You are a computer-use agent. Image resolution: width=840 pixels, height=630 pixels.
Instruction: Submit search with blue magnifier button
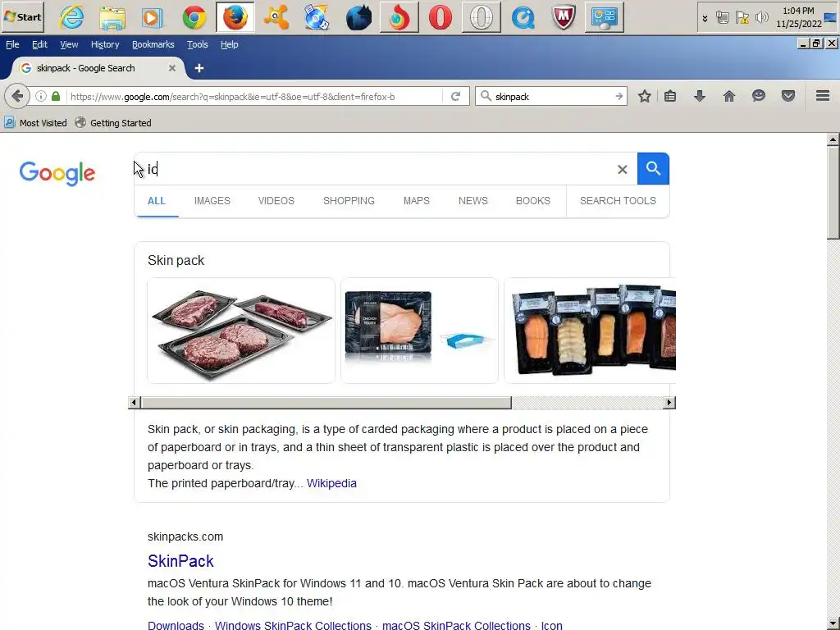[653, 169]
